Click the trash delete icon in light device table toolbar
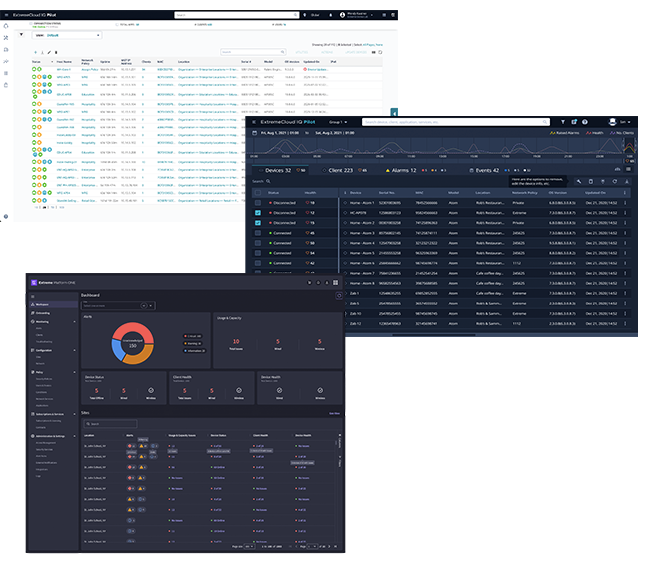The image size is (658, 567). (x=56, y=52)
